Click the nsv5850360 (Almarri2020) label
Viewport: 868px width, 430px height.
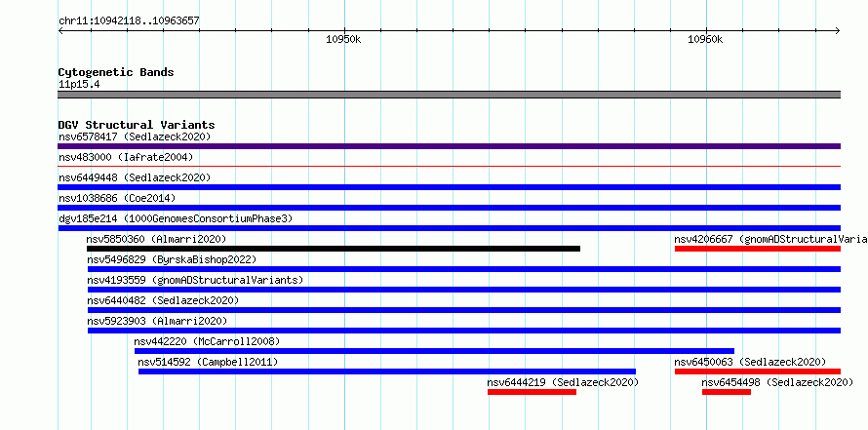[x=157, y=239]
